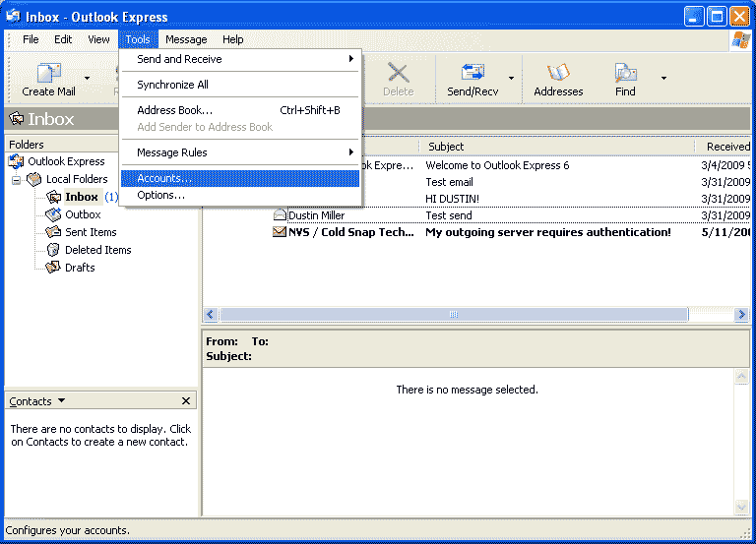This screenshot has height=544, width=756.
Task: Select the Deleted Items folder label
Action: pos(97,250)
